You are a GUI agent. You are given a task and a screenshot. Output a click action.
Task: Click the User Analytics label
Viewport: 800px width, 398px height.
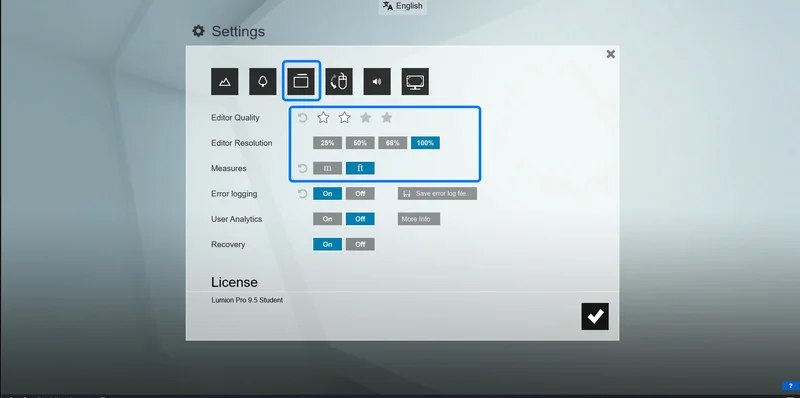237,219
